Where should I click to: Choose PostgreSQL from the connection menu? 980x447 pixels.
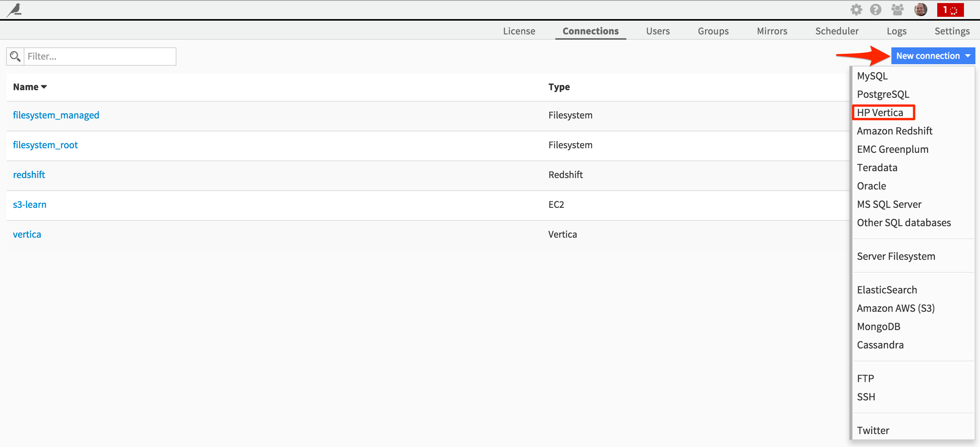(x=883, y=94)
